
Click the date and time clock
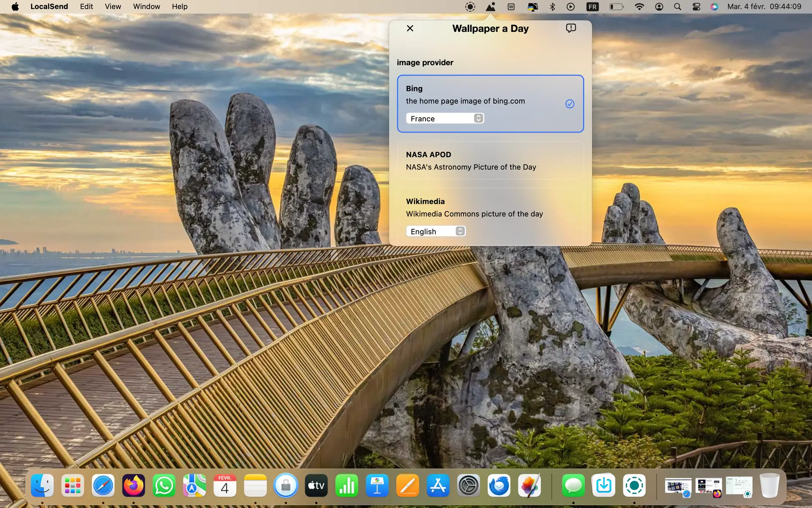[764, 6]
